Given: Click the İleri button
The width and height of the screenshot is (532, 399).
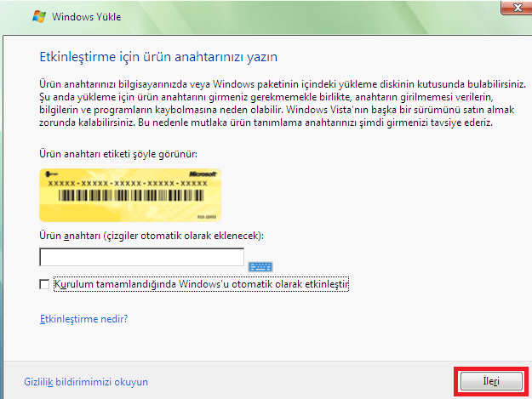Looking at the screenshot, I should pos(491,381).
